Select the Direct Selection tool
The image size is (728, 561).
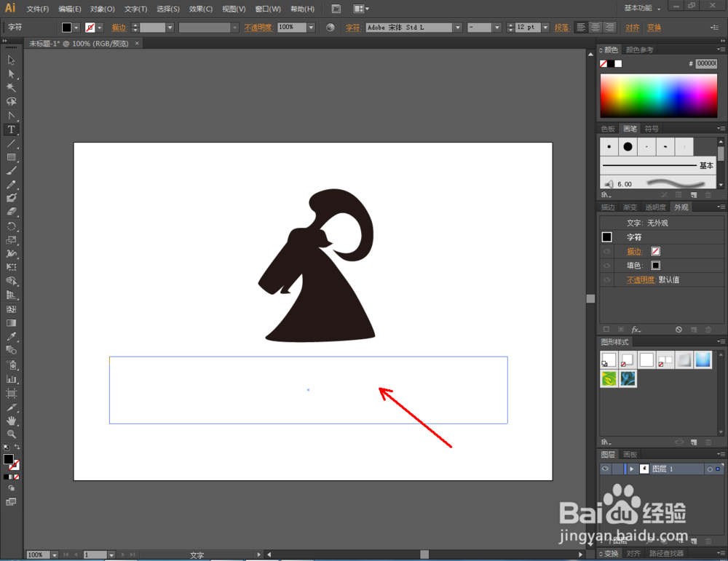11,73
